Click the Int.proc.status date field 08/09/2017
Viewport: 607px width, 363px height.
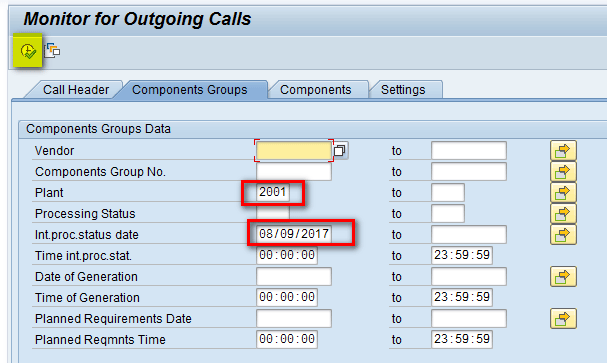[x=294, y=234]
